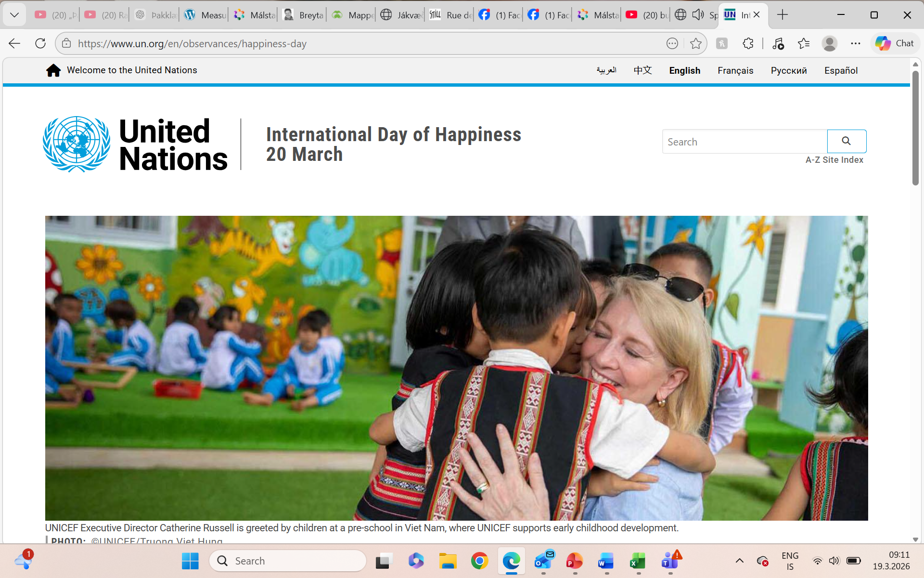Image resolution: width=924 pixels, height=578 pixels.
Task: Expand the tab actions dropdown chevron
Action: point(14,15)
